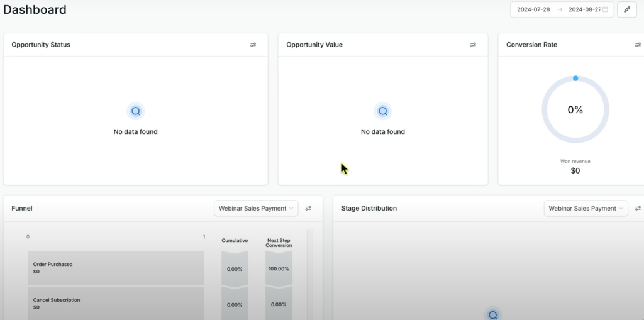Screen dimensions: 644x320
Task: Click the pencil edit dashboard icon
Action: pos(627,9)
